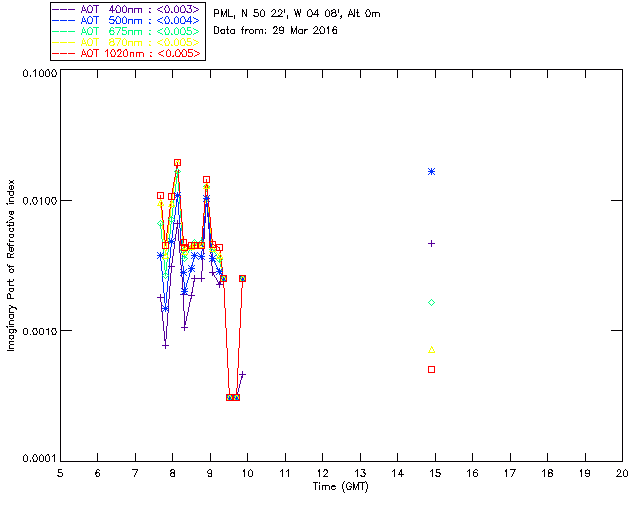Click the 'AOT 500nm : <0.004>' legend entry
Viewport: 640px width, 512px height.
pos(127,20)
